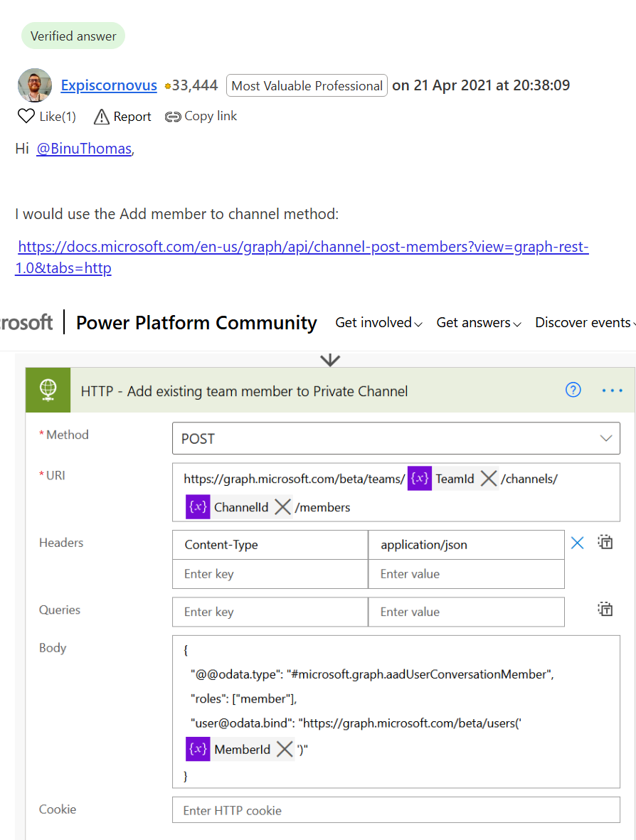Click the /members text in URI

click(x=322, y=507)
